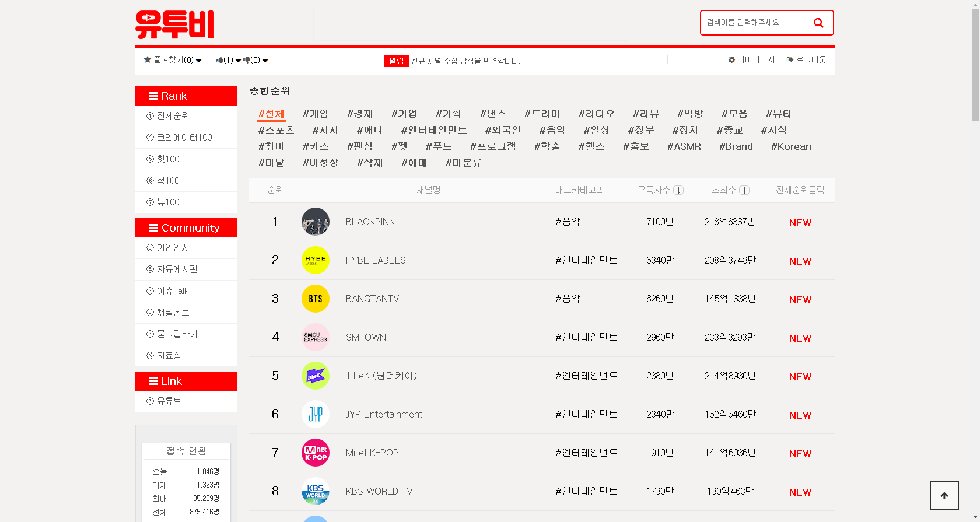Open 이슈Talk community board
The image size is (980, 522).
pyautogui.click(x=186, y=291)
